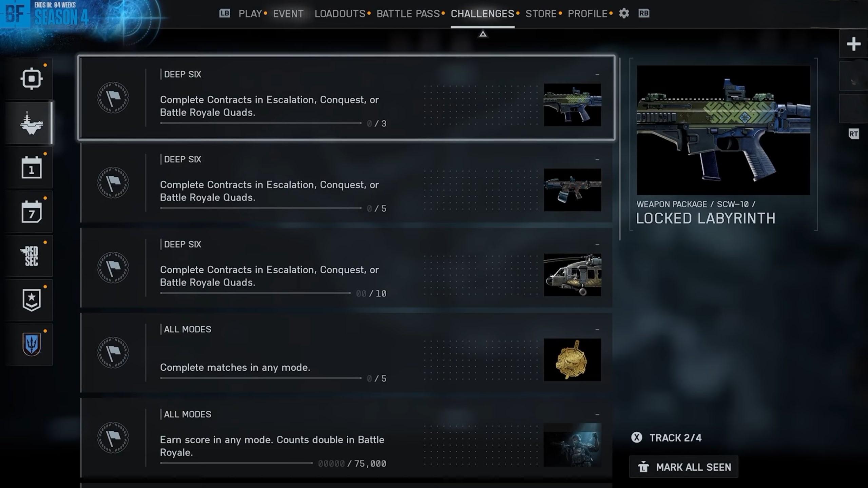Click the "0 / 3" progress counter
The height and width of the screenshot is (488, 868).
coord(377,123)
